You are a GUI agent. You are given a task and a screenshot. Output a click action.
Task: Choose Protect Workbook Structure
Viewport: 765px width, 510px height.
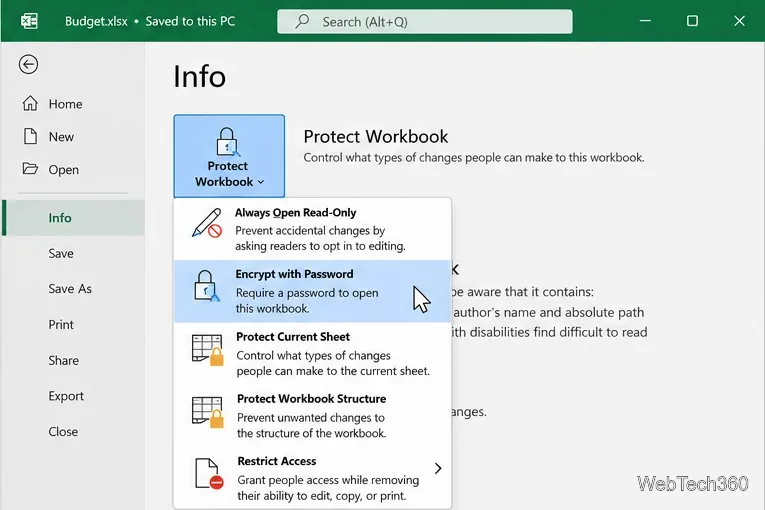[x=312, y=415]
